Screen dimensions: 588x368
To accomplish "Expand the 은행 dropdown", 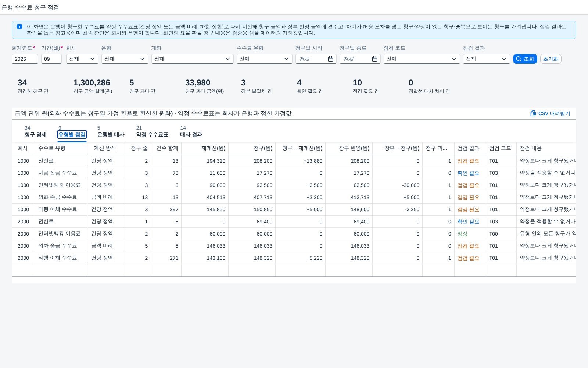I will pos(125,59).
